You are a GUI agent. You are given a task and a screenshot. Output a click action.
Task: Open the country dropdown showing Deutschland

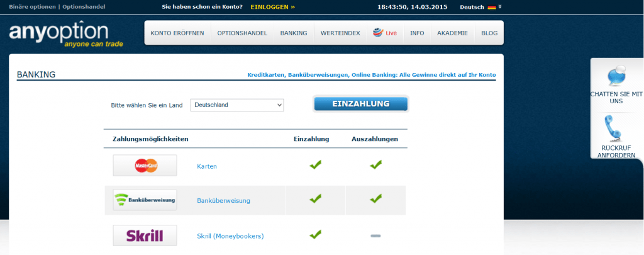coord(237,105)
